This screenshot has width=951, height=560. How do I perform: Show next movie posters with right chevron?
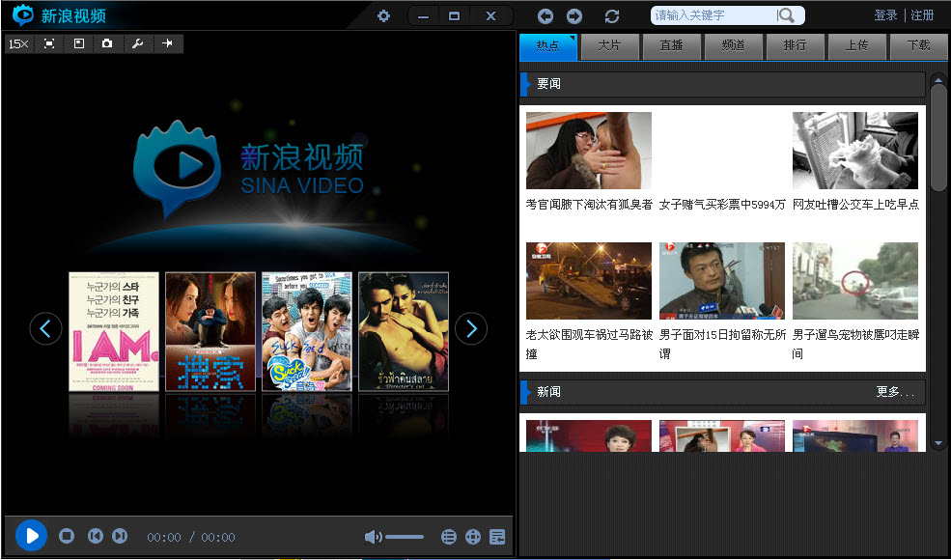pos(471,329)
